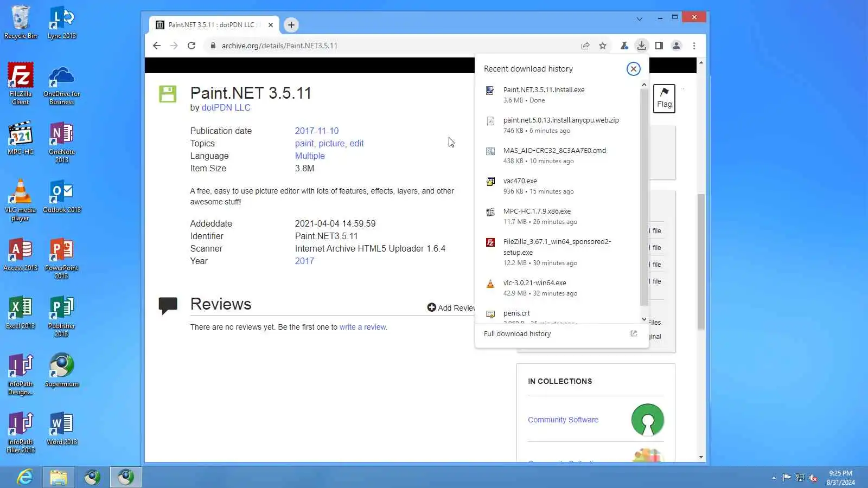Open the profile avatar icon

tap(676, 46)
